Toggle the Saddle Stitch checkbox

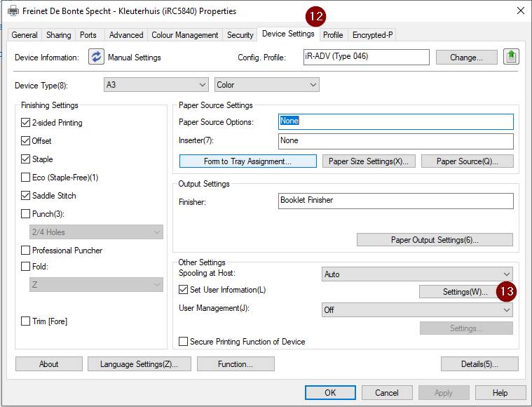[25, 195]
